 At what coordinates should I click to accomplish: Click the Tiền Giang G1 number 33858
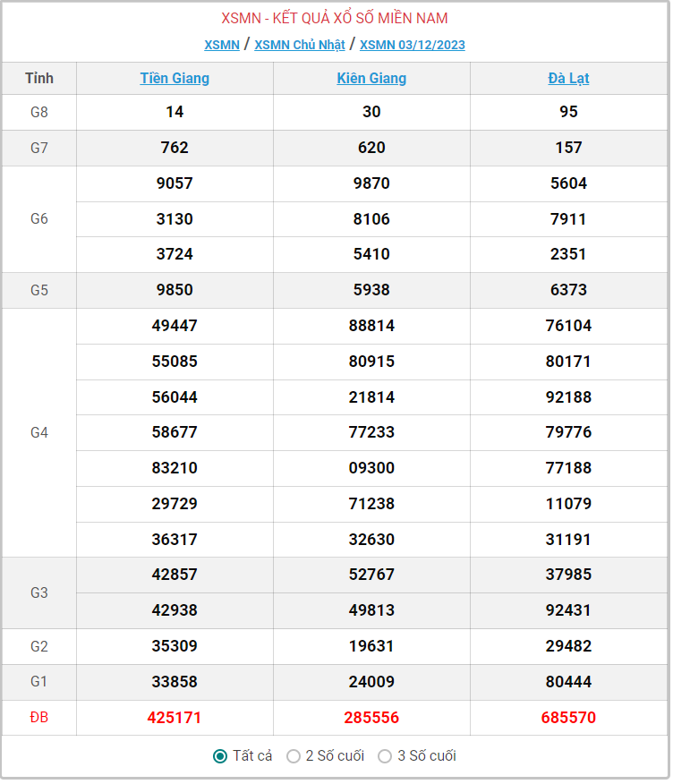click(175, 682)
